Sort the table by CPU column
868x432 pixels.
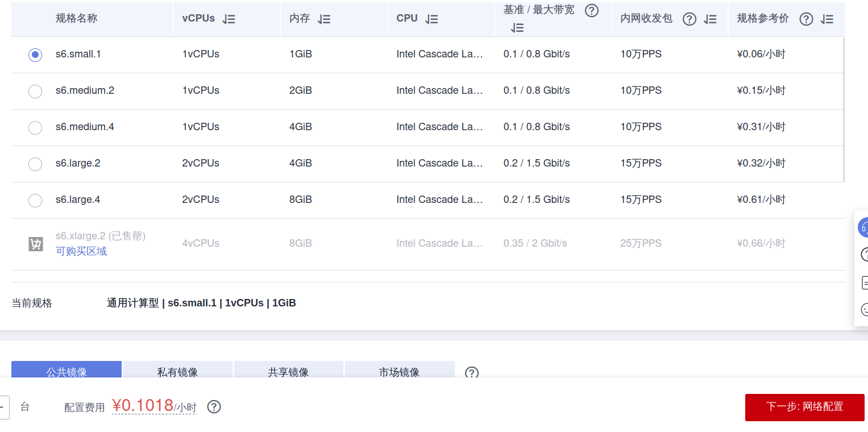432,19
